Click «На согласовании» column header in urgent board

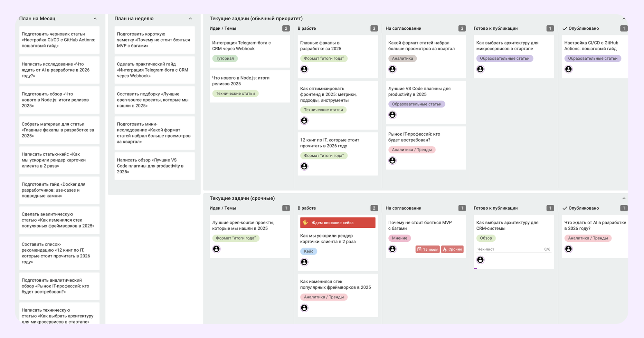(403, 208)
